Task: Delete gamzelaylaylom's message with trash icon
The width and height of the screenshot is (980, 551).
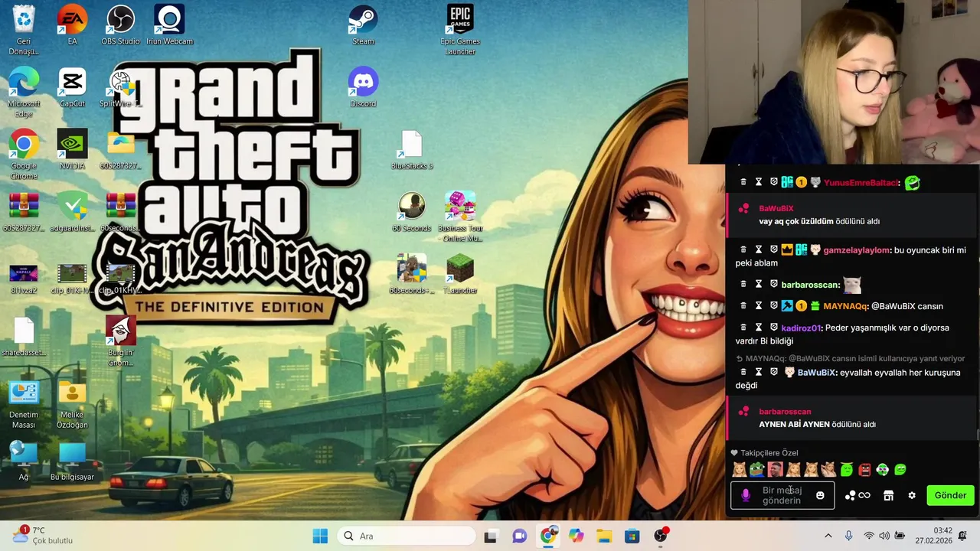Action: [743, 249]
